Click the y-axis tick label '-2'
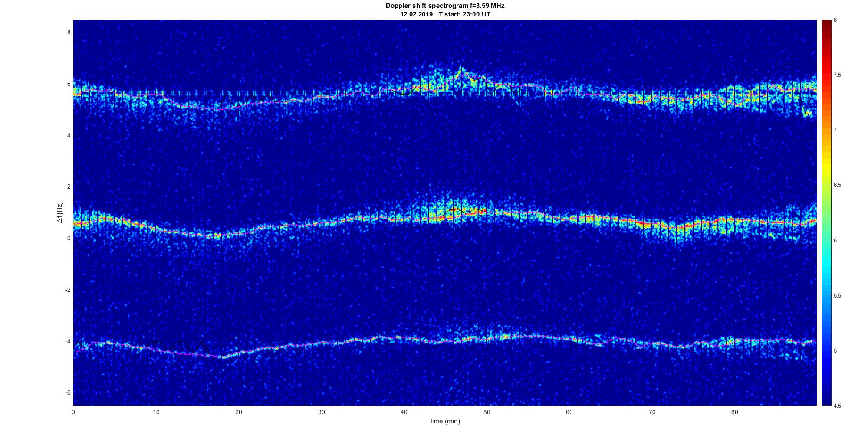The width and height of the screenshot is (868, 435). tap(68, 290)
